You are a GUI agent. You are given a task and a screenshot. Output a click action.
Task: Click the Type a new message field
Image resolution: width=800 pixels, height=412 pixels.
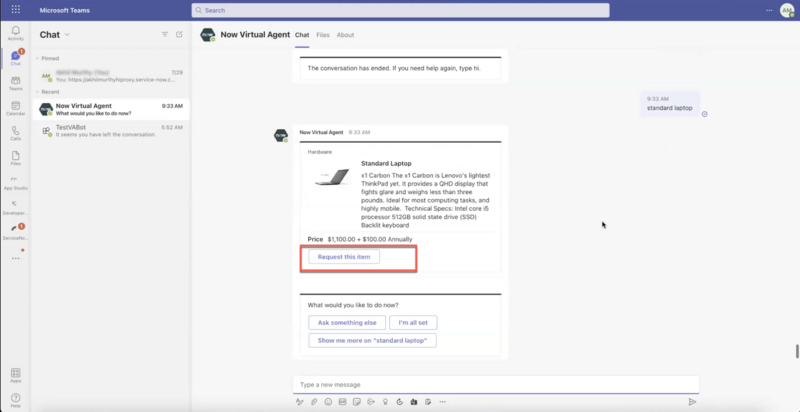tap(495, 384)
